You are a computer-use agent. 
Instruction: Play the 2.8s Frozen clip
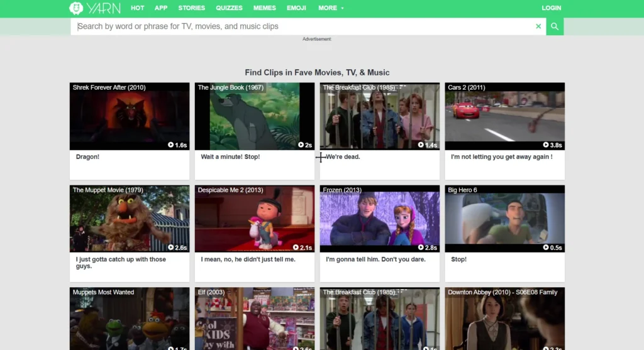click(x=428, y=248)
